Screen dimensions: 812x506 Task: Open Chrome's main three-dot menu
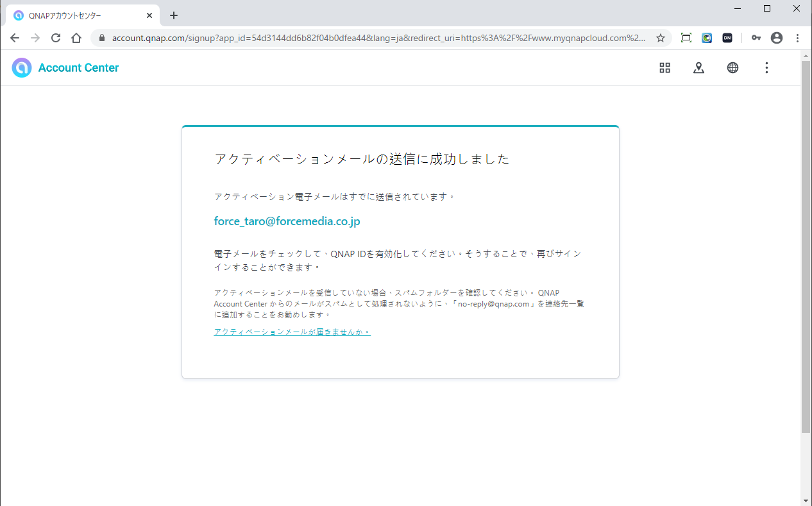click(x=797, y=38)
